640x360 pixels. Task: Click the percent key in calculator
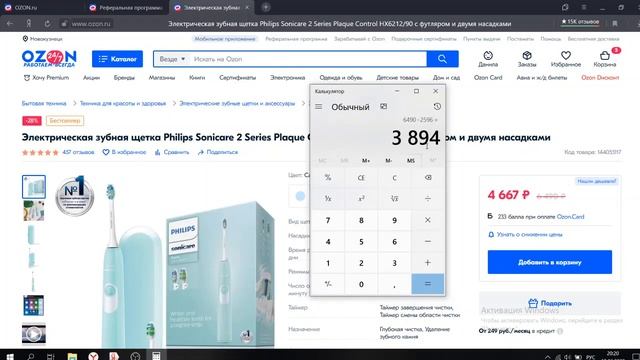328,178
